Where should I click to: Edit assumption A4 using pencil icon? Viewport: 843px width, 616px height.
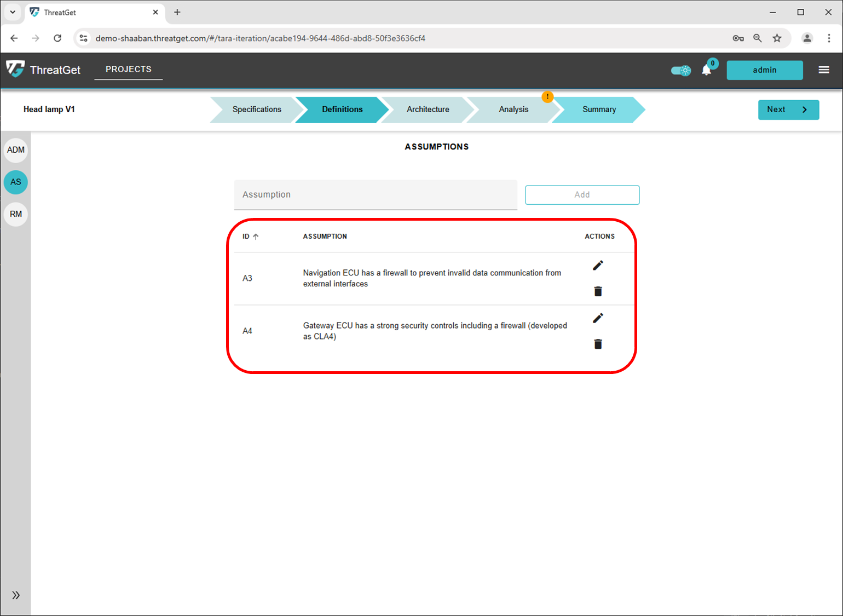click(598, 318)
